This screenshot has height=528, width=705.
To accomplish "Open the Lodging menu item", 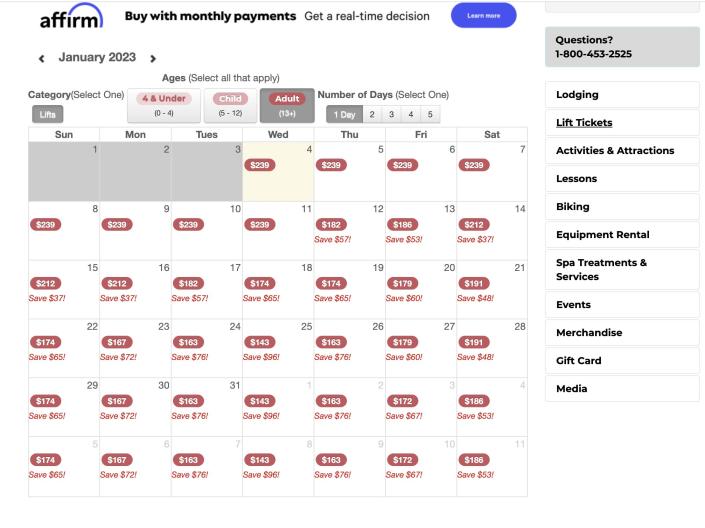I will click(621, 95).
